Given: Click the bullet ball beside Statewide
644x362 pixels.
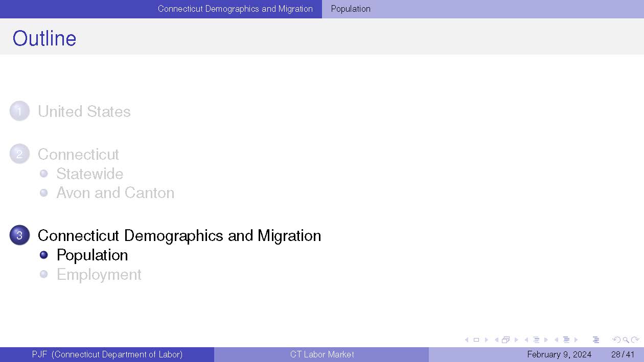Looking at the screenshot, I should pos(44,174).
